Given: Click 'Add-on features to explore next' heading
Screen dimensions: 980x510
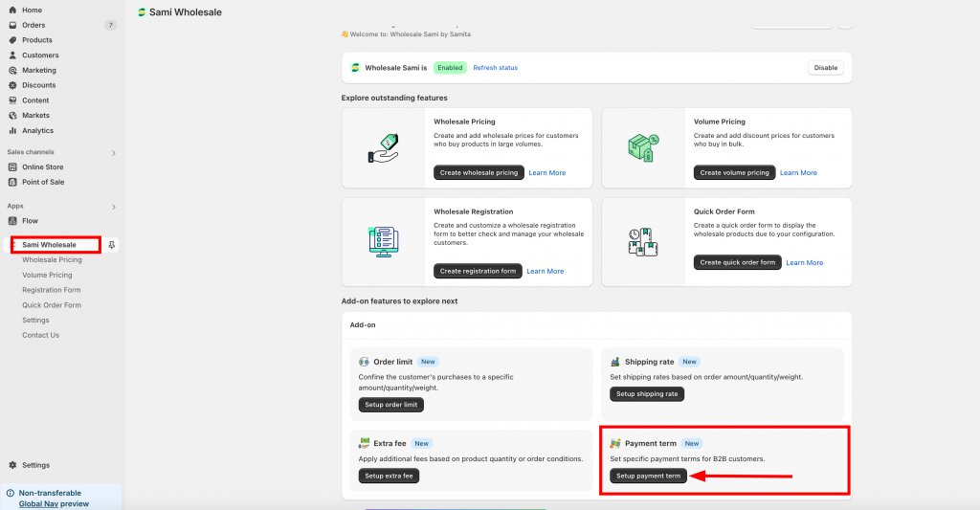Looking at the screenshot, I should [x=399, y=301].
